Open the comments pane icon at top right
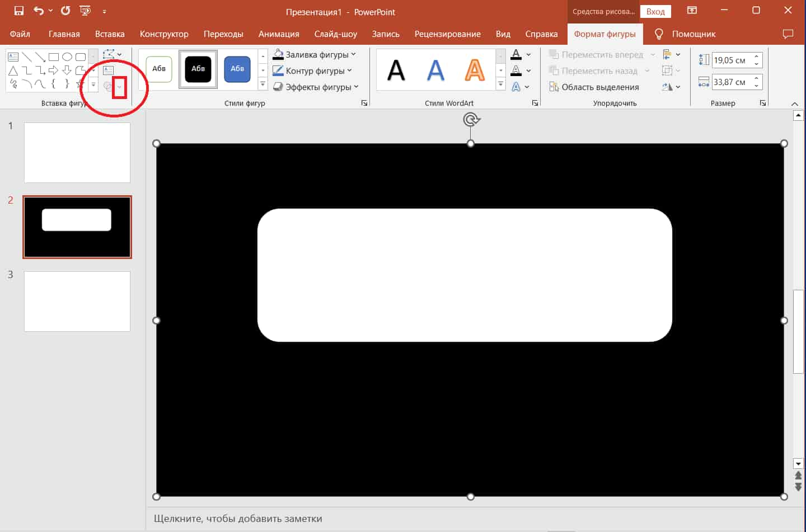The height and width of the screenshot is (532, 806). [x=788, y=34]
